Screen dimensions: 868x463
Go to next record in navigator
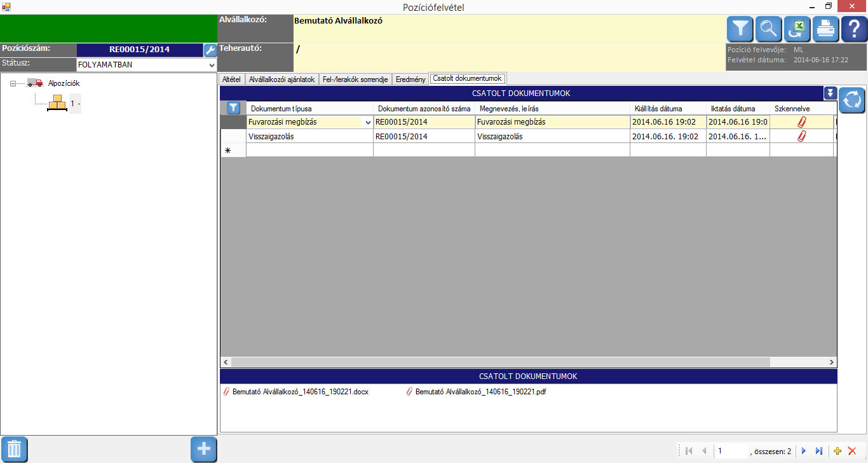tap(804, 451)
